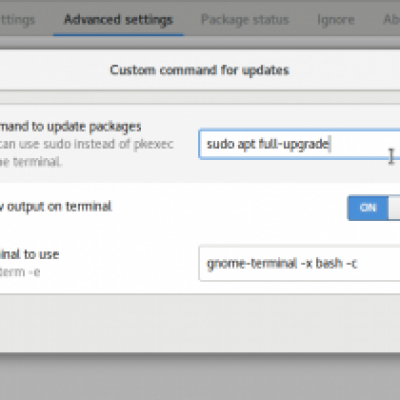The image size is (400, 400).
Task: Select the Advanced settings tab
Action: tap(118, 20)
